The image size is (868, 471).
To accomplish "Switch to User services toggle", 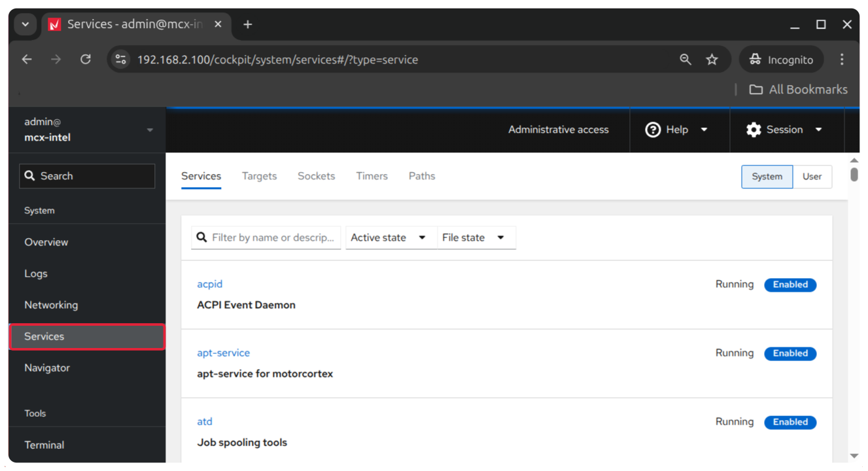I will coord(812,177).
